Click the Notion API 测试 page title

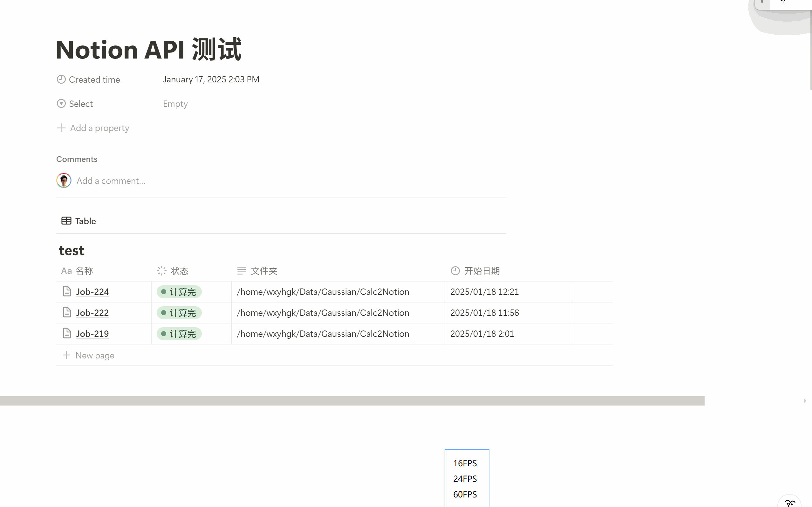148,50
